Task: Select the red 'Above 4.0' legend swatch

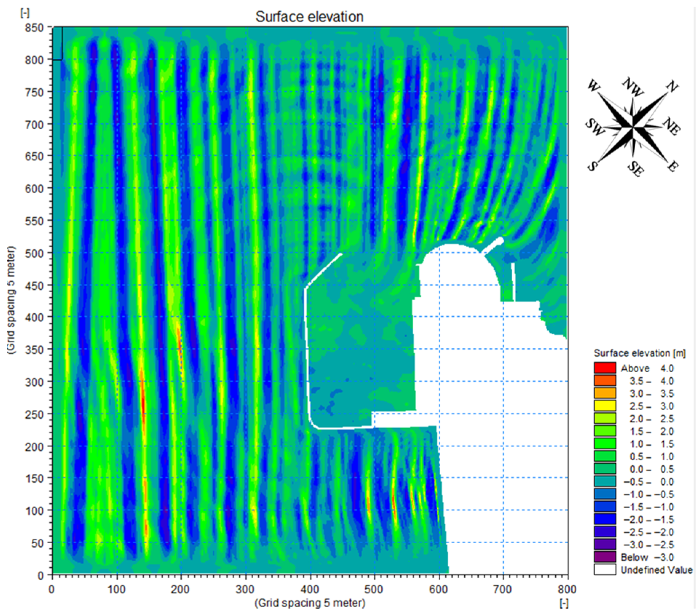Action: 605,368
